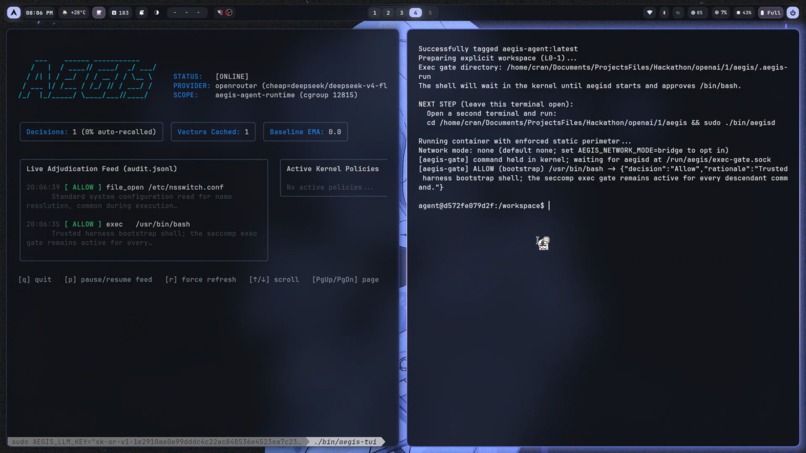Switch to workspace 2
The height and width of the screenshot is (453, 806).
(388, 12)
